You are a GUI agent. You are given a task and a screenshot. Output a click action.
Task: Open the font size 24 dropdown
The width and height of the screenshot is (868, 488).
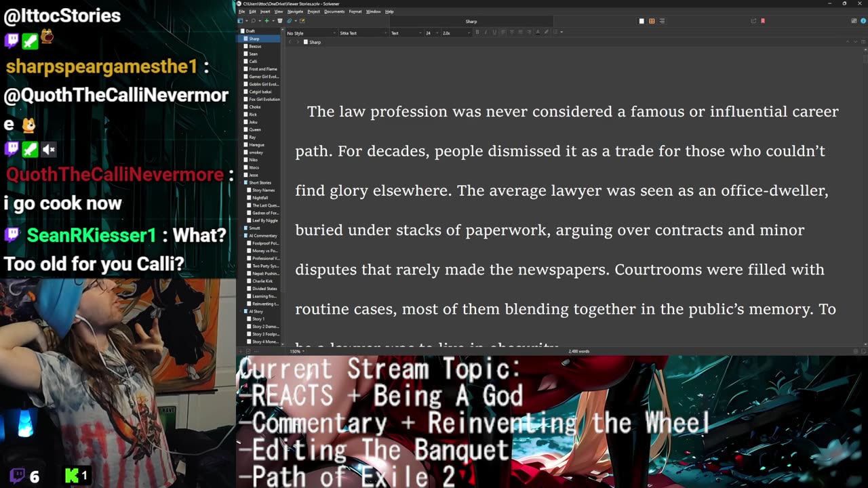[433, 33]
